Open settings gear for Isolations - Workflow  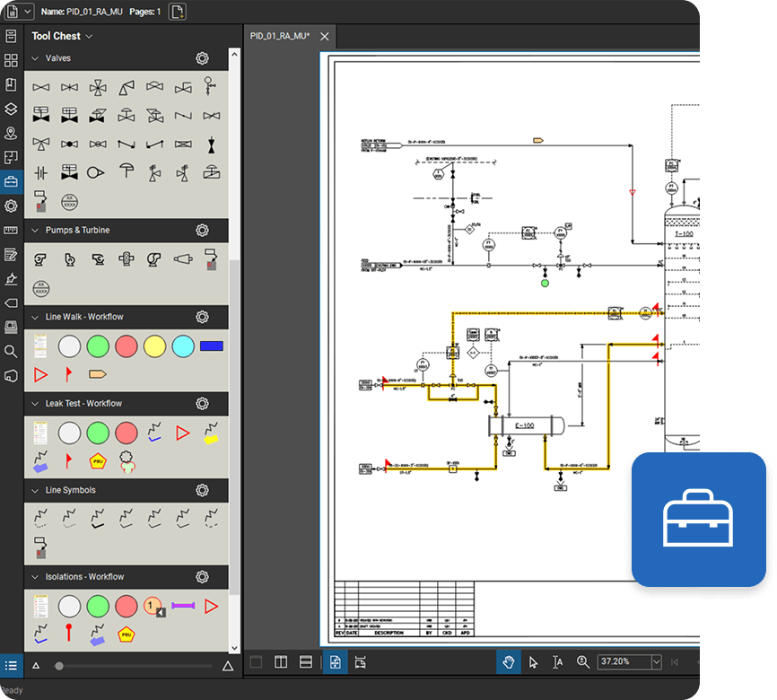point(202,577)
